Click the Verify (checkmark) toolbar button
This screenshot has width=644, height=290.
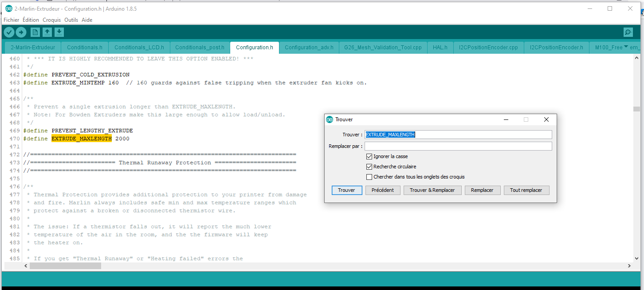click(x=9, y=32)
